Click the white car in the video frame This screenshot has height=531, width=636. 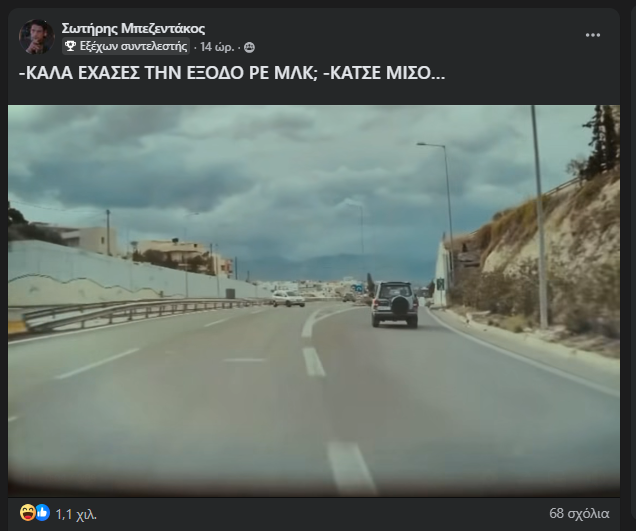pos(288,299)
